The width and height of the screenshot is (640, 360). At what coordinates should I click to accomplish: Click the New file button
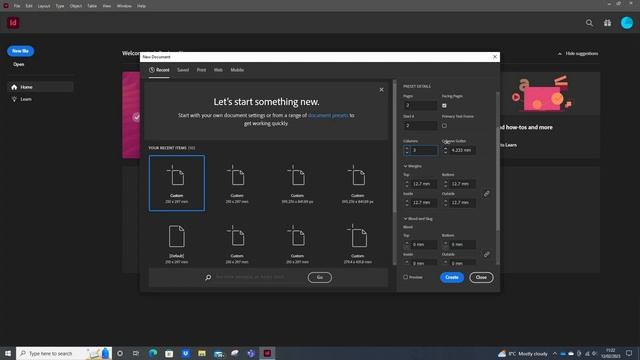20,51
